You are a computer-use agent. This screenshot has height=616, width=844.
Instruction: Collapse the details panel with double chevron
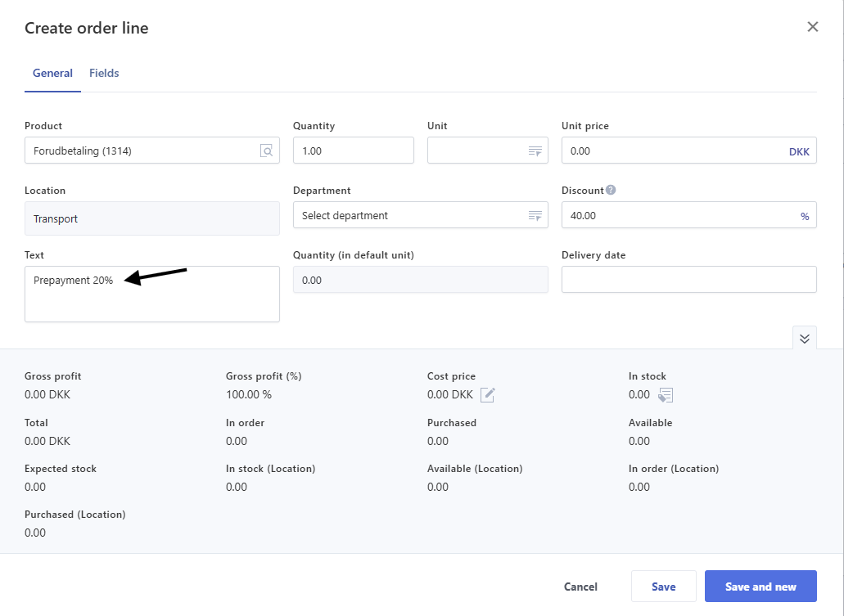[x=804, y=339]
